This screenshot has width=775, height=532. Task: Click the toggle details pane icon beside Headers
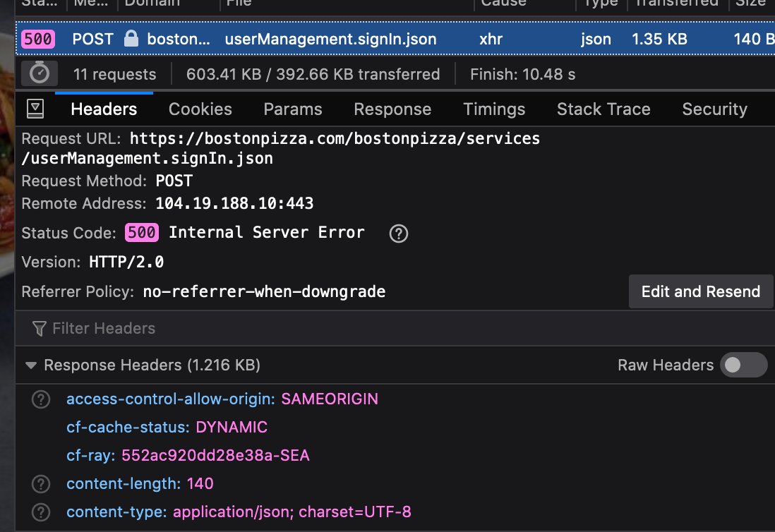pos(35,109)
